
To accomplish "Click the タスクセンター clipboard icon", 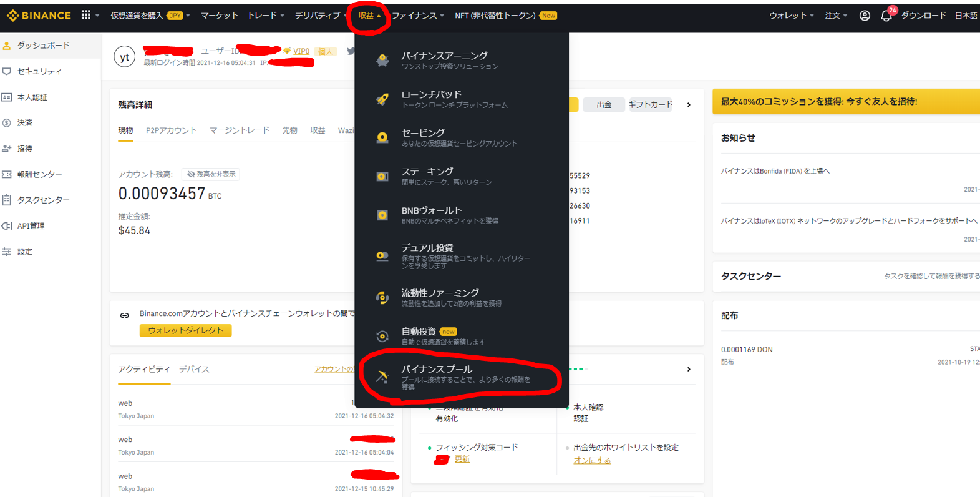I will (7, 200).
